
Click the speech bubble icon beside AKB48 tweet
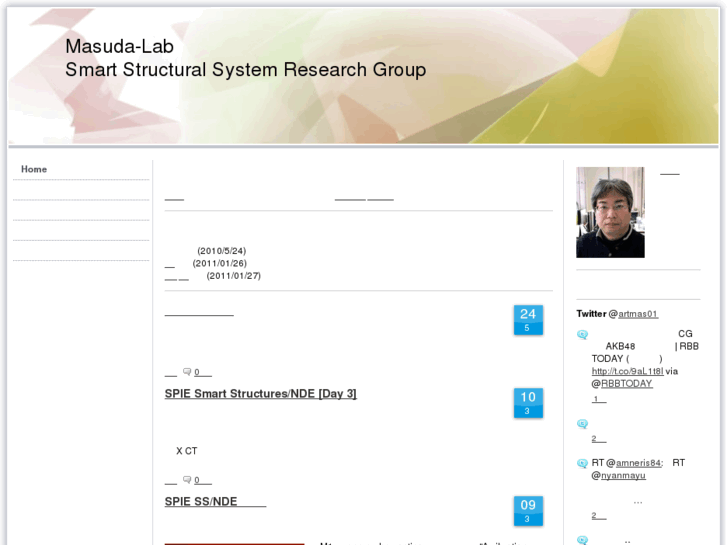(x=582, y=334)
